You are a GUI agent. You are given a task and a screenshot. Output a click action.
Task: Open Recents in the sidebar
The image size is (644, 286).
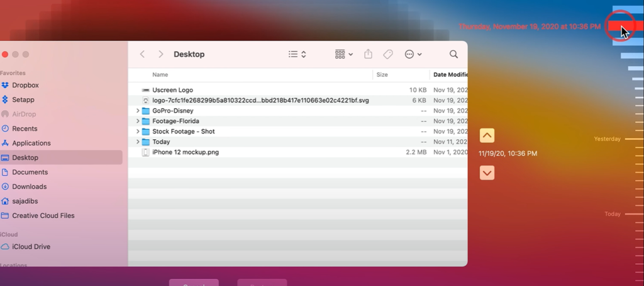pyautogui.click(x=25, y=129)
